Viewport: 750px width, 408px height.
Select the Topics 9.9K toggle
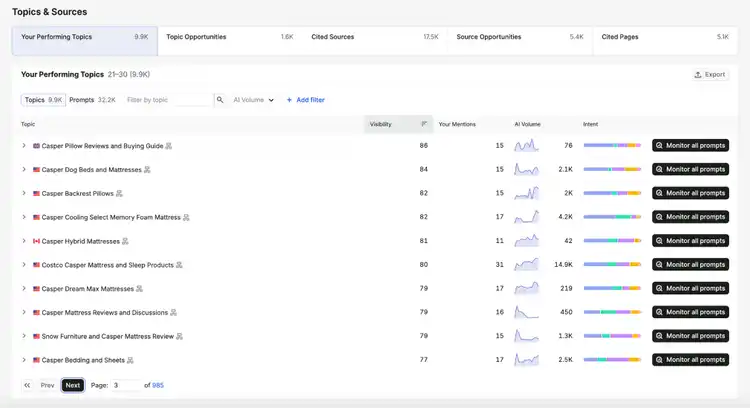(43, 100)
